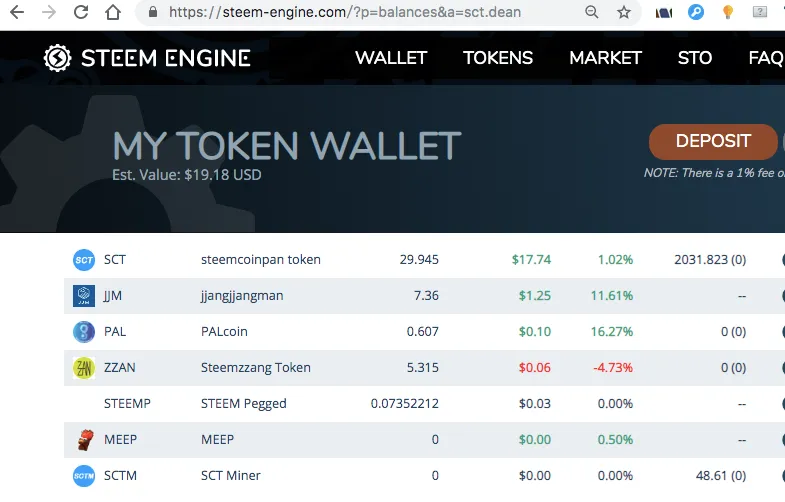Click MEEP change 0.50%
This screenshot has width=785, height=502.
615,440
